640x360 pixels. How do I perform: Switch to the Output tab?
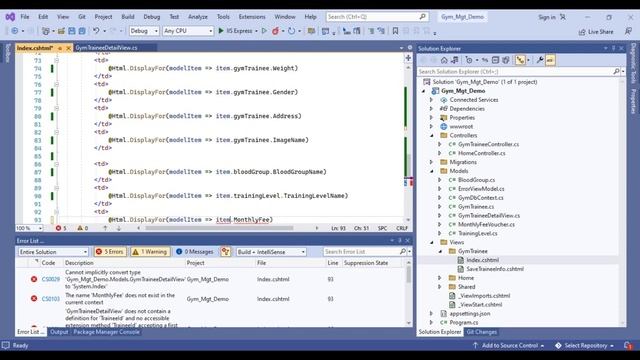(x=59, y=332)
